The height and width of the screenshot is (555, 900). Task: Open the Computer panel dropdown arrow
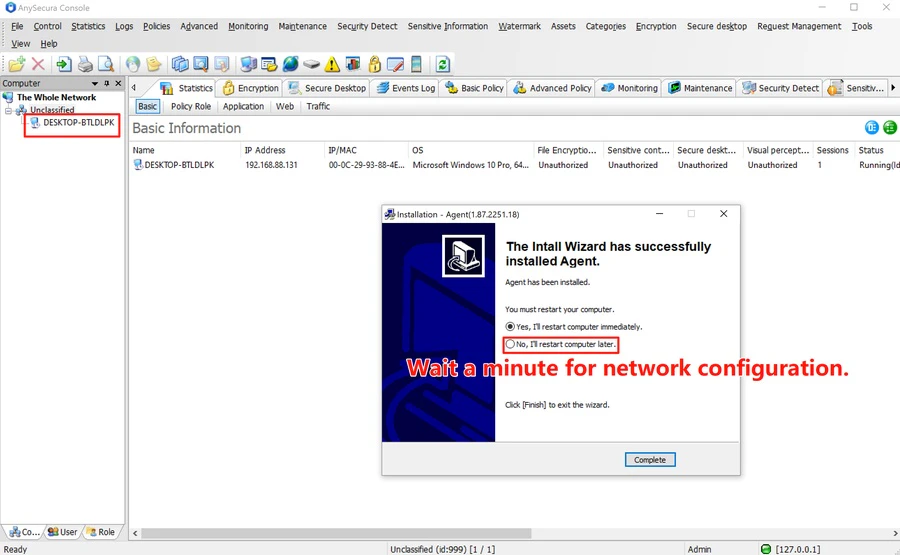point(95,83)
